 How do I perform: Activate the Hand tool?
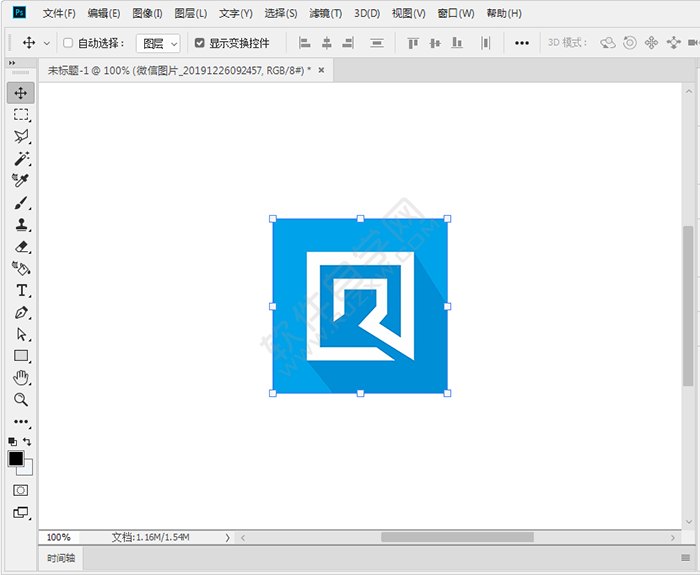21,377
